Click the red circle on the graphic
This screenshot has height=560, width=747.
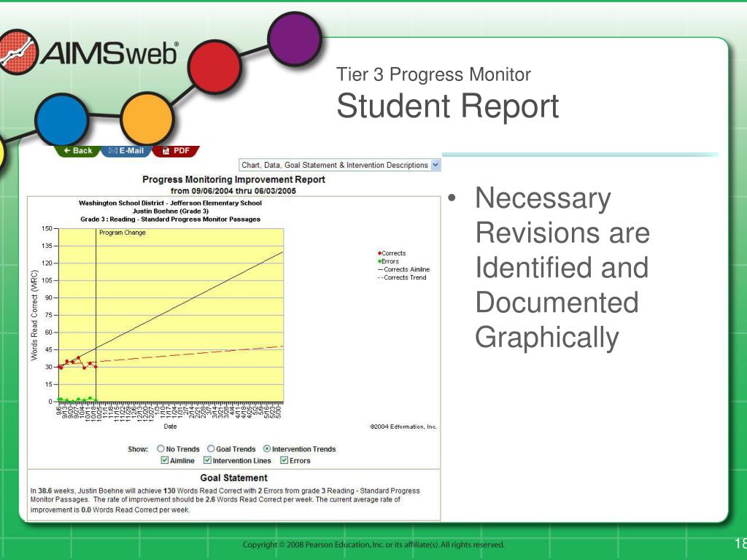click(214, 66)
